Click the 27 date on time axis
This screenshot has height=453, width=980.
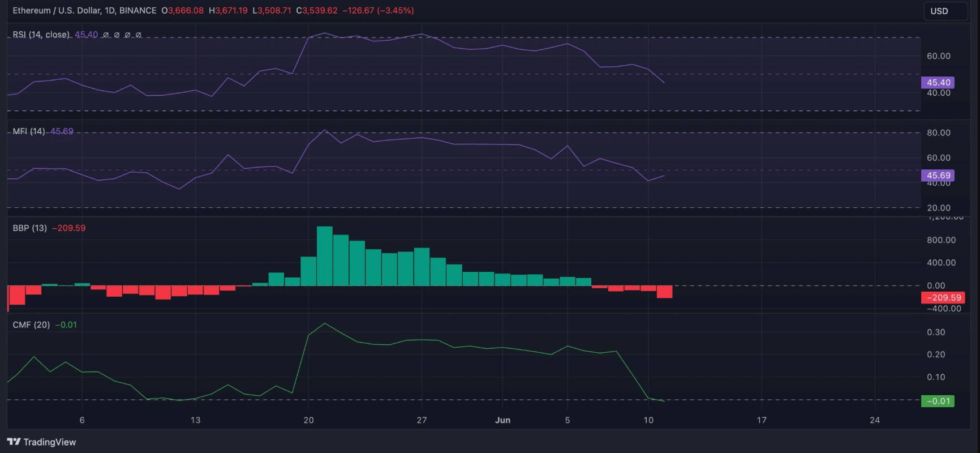tap(422, 420)
